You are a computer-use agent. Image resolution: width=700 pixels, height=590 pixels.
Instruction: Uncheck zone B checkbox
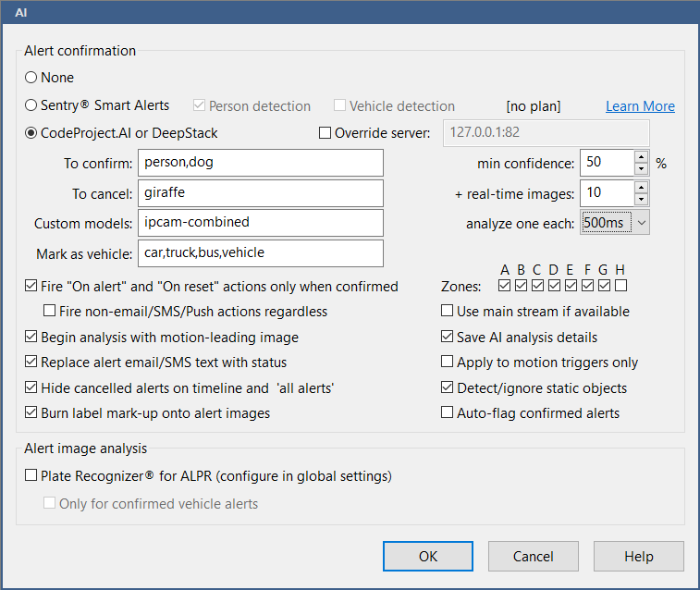tap(521, 285)
